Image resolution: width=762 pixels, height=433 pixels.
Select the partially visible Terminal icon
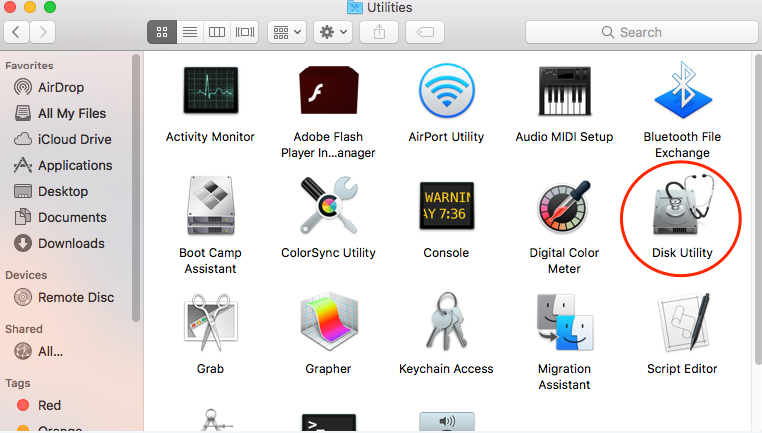(x=329, y=422)
